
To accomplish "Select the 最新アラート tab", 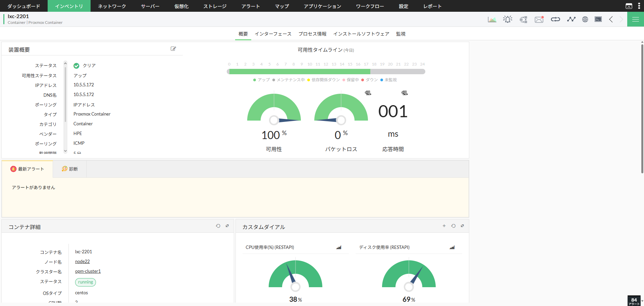I will (28, 169).
